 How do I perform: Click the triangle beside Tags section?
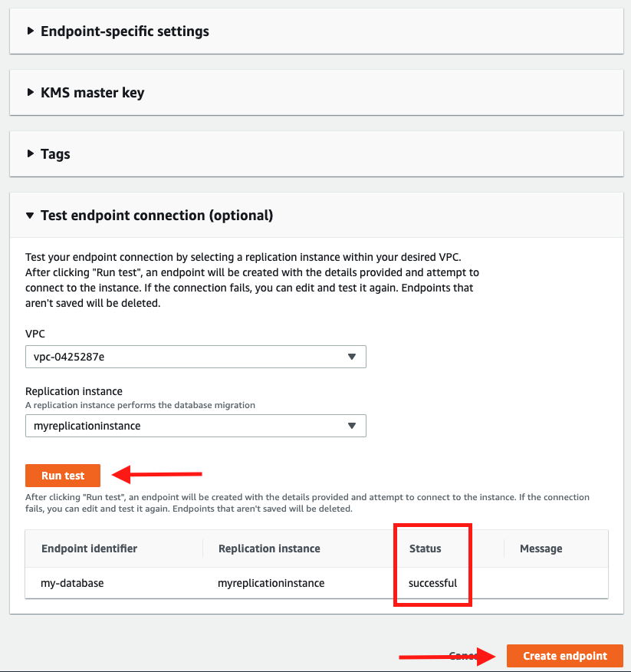(30, 153)
